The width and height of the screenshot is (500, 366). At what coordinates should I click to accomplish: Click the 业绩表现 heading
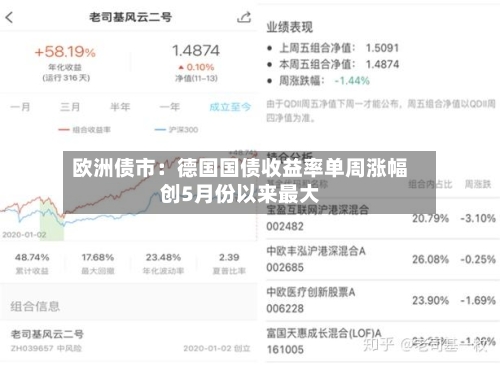(x=290, y=27)
